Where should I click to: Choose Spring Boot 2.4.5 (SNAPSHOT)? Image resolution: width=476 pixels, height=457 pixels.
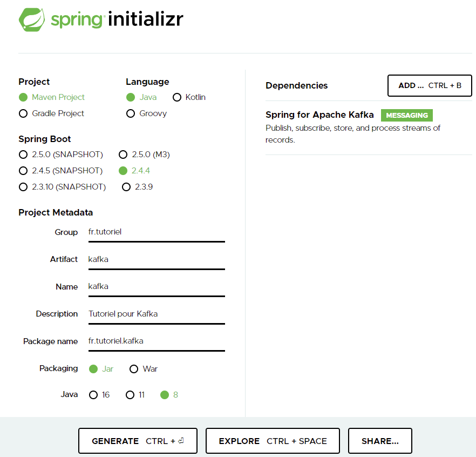[x=23, y=171]
